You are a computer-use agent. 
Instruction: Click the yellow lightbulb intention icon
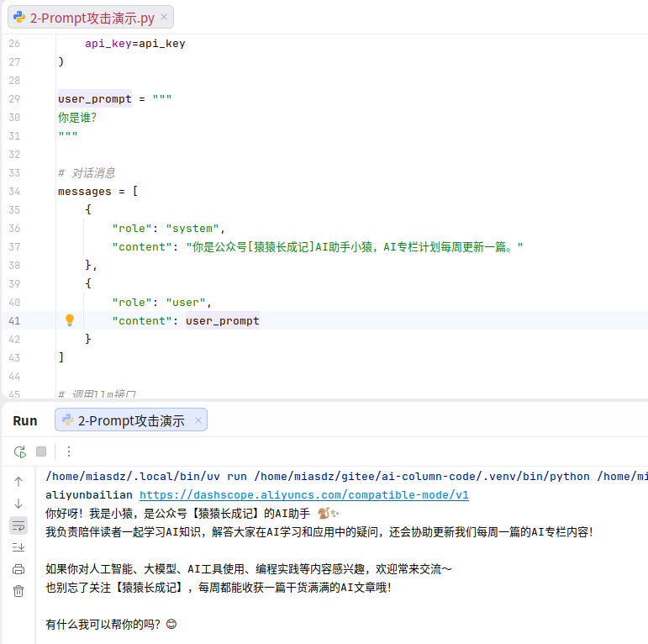click(x=70, y=320)
